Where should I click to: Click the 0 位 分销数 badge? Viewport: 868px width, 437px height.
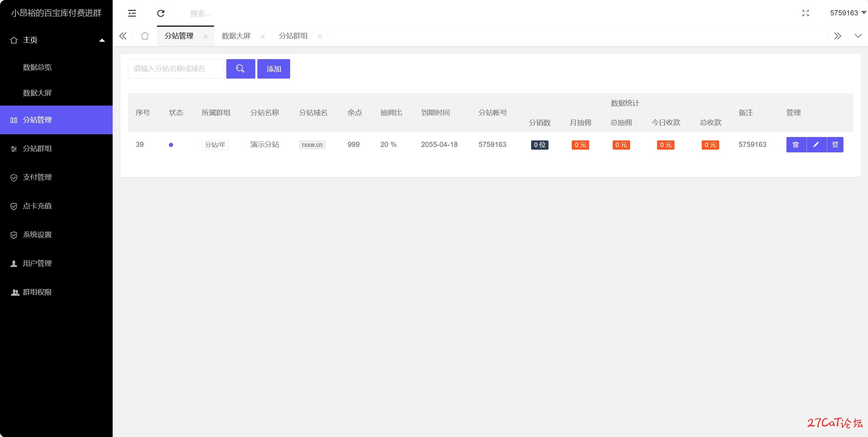pyautogui.click(x=540, y=145)
